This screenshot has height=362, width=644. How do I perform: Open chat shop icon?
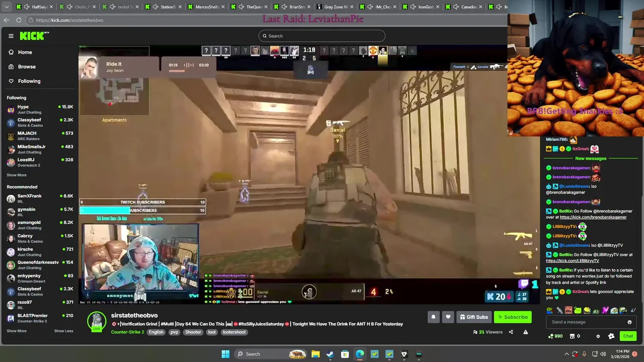573,336
